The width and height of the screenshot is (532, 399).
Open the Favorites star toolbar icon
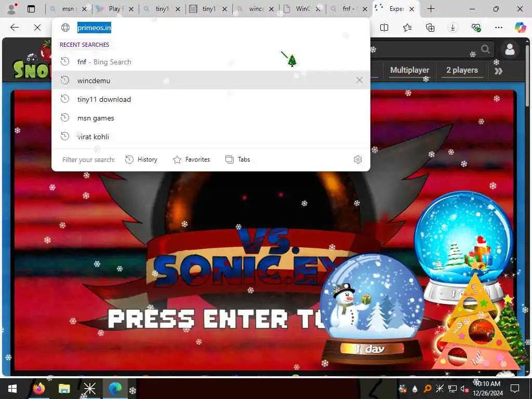click(407, 28)
